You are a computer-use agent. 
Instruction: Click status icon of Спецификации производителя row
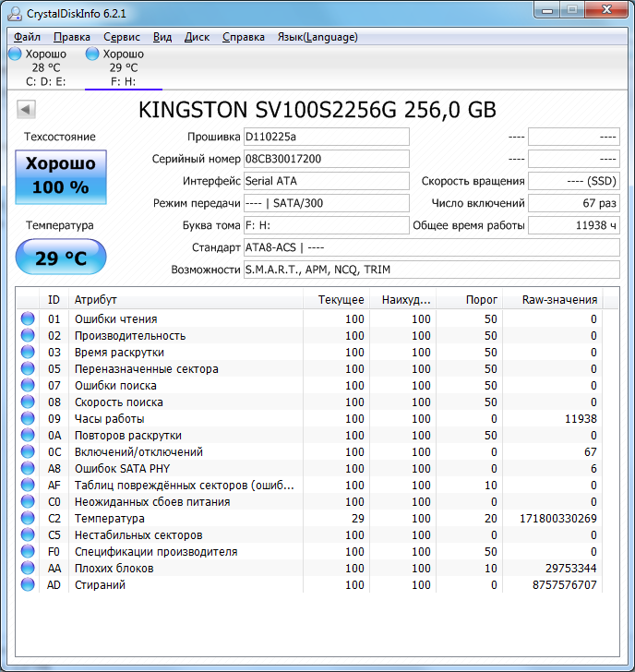coord(28,552)
